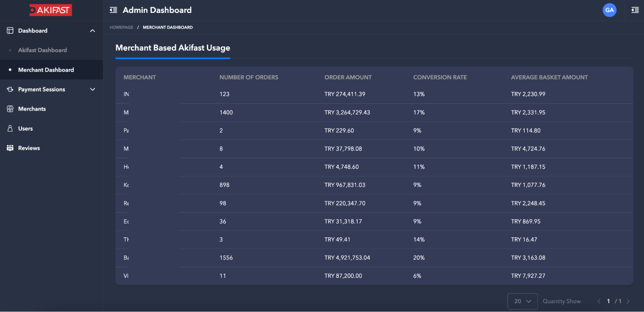Collapse the Dashboard menu chevron
Viewport: 644px width, 312px height.
[92, 31]
